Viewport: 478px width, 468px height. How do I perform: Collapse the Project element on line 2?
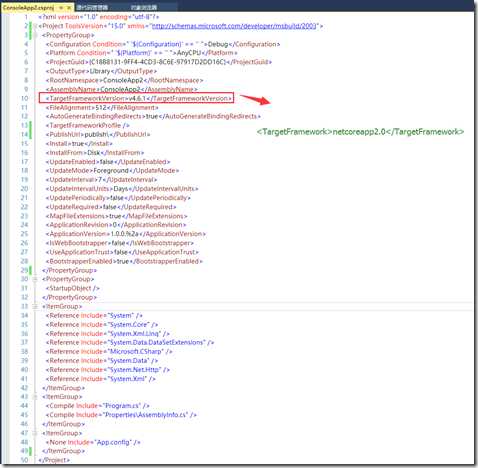[x=35, y=26]
